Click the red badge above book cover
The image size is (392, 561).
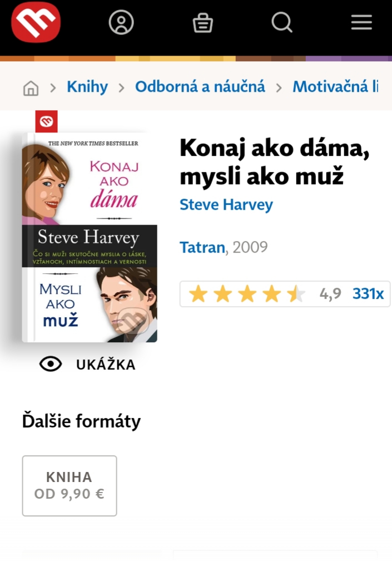click(x=46, y=121)
